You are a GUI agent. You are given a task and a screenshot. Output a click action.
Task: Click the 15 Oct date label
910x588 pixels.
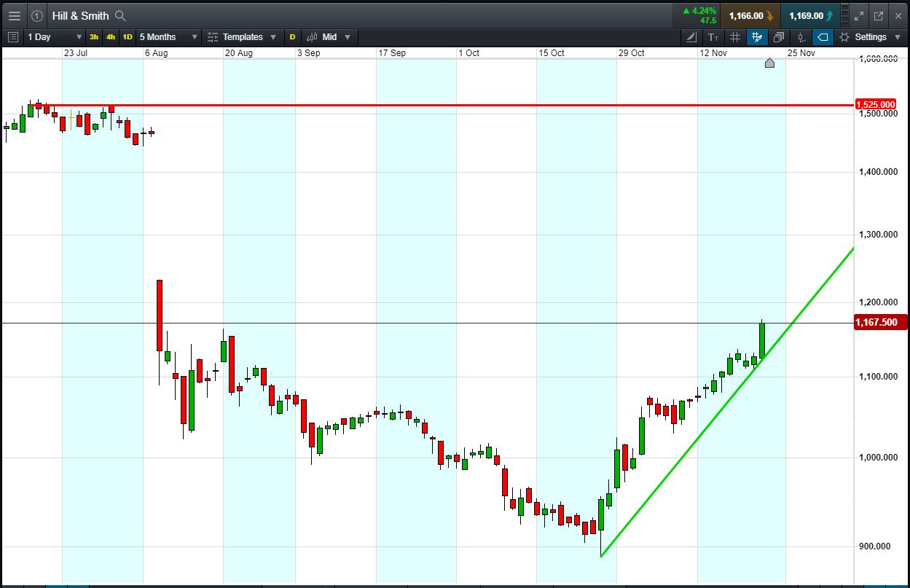pyautogui.click(x=552, y=53)
